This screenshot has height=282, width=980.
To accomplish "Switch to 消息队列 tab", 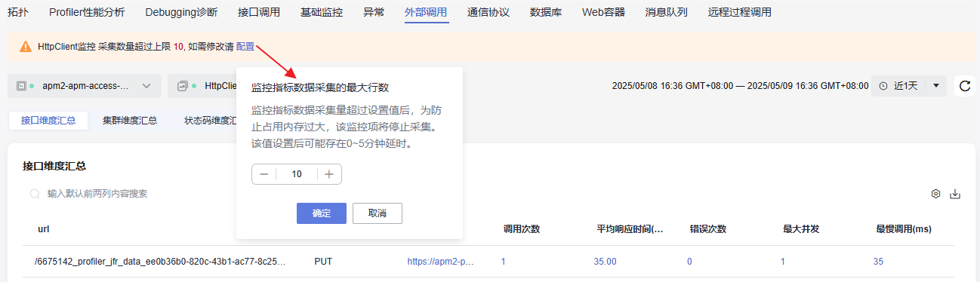I will [666, 12].
